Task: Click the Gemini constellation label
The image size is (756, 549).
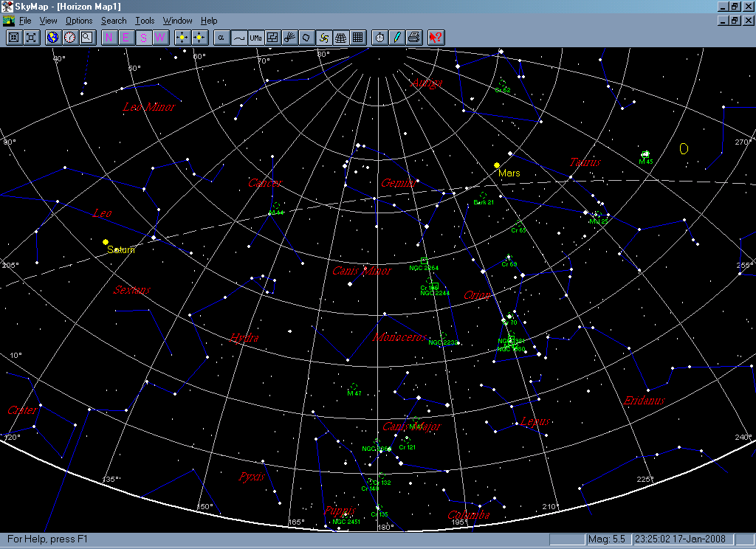Action: click(x=398, y=183)
